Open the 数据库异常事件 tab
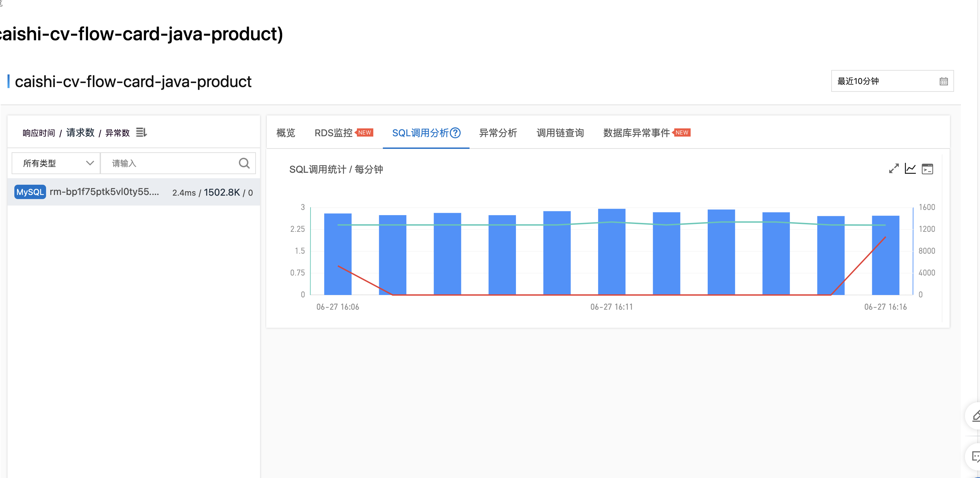 pyautogui.click(x=636, y=133)
